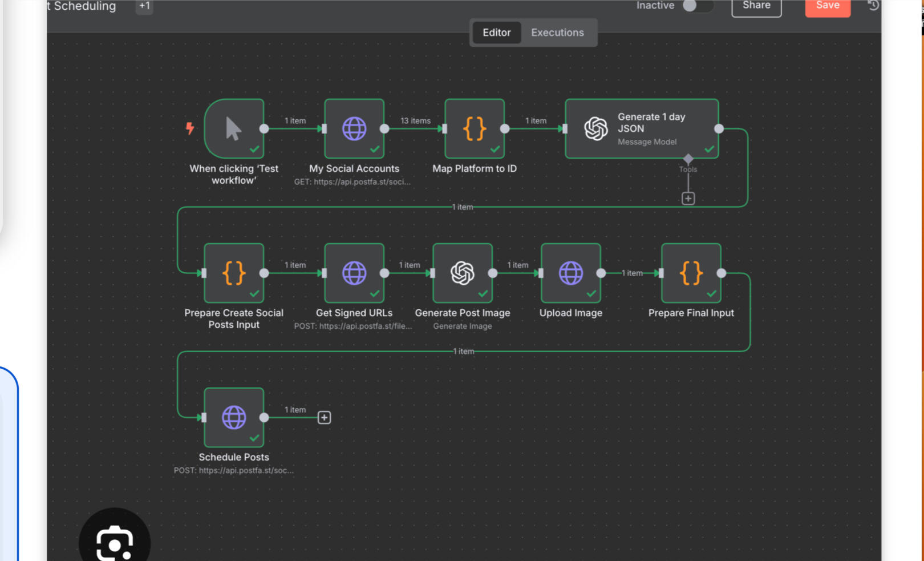This screenshot has height=561, width=924.
Task: Switch to the Executions tab
Action: [x=557, y=33]
